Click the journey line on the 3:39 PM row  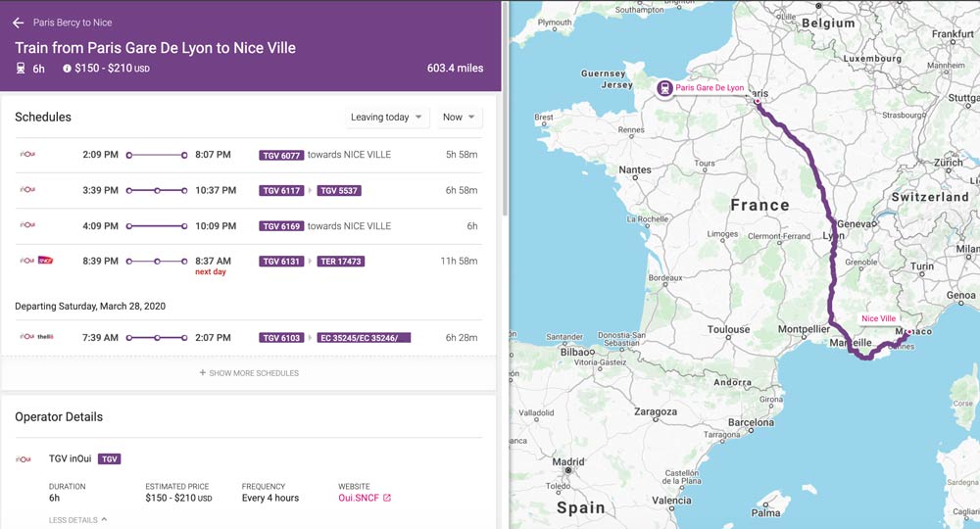(x=157, y=190)
